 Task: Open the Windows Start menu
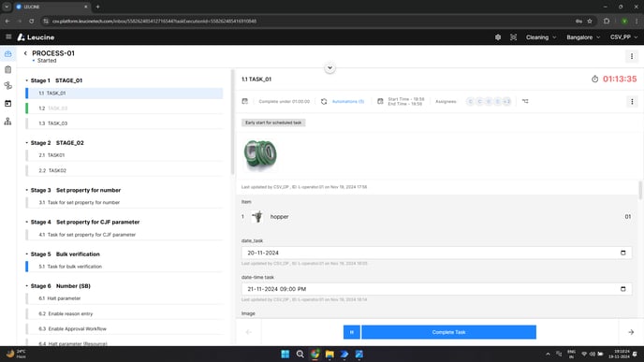click(x=285, y=355)
